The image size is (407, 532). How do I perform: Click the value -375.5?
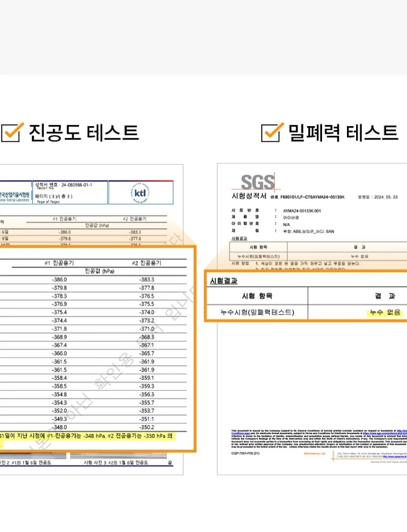coord(147,304)
